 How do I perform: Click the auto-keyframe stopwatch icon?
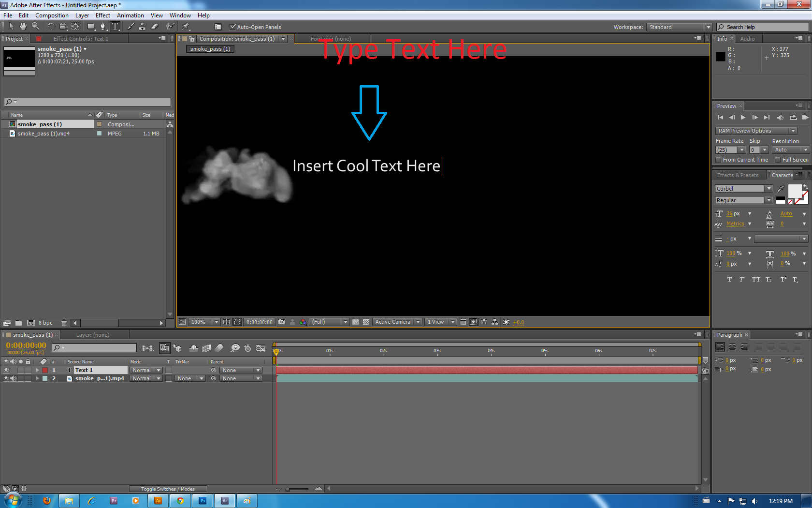(248, 348)
